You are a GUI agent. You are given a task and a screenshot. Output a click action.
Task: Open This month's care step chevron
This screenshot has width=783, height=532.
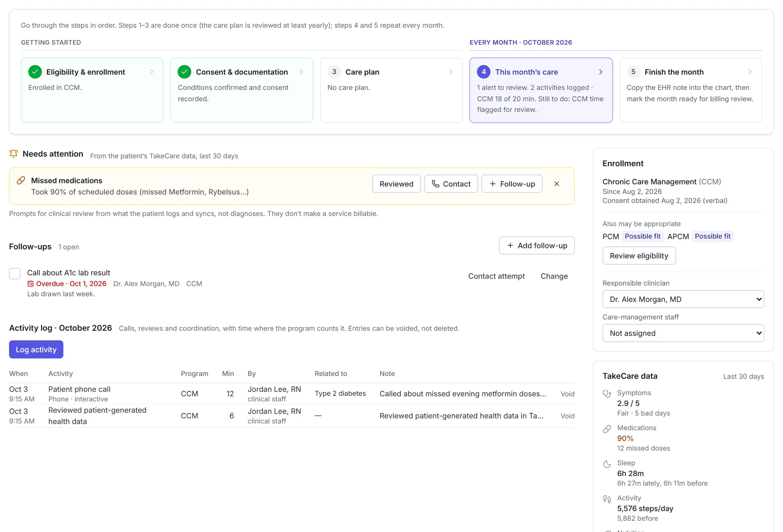[x=601, y=72]
